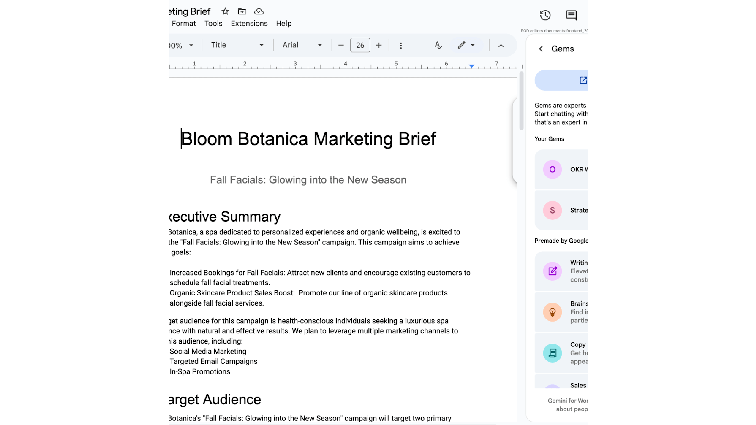The image size is (756, 425).
Task: Open the Writing editor gem icon
Action: (553, 271)
